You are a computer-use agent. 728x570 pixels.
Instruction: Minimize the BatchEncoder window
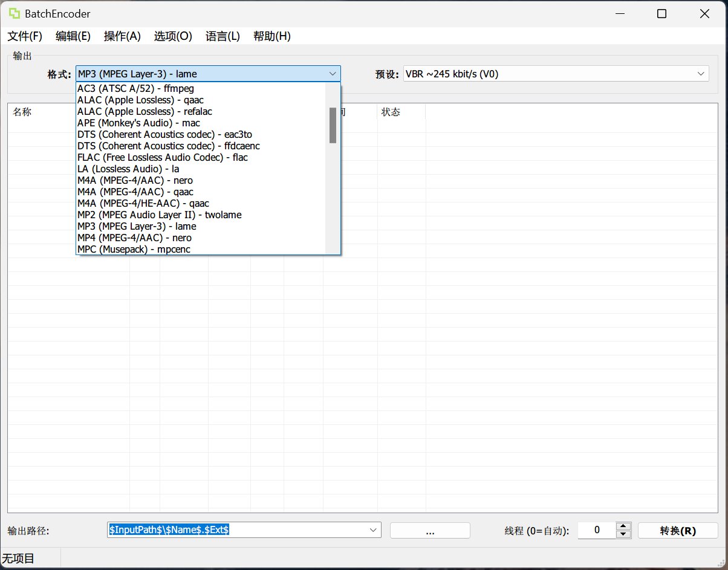619,13
